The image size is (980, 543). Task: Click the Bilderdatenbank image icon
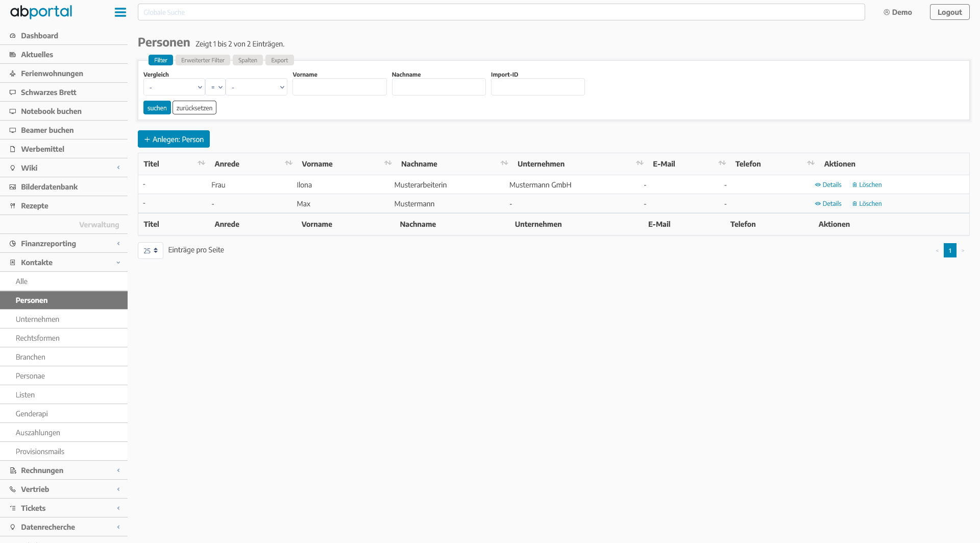point(13,187)
